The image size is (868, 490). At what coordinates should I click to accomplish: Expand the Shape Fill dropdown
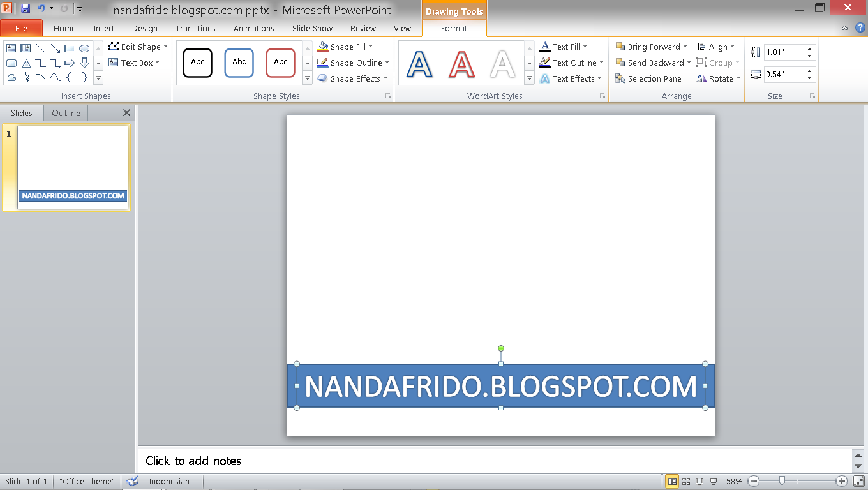[345, 47]
